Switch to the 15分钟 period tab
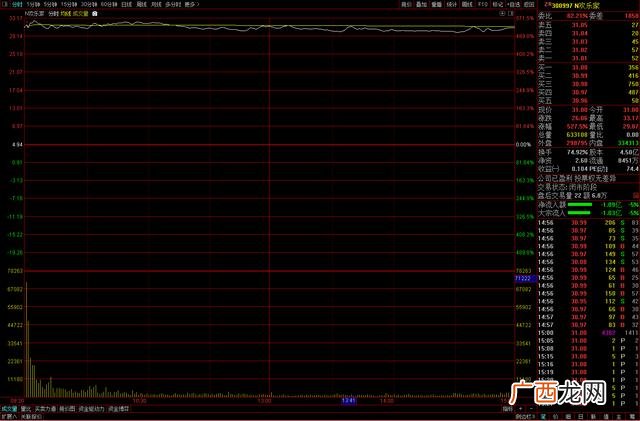Image resolution: width=640 pixels, height=421 pixels. 69,4
